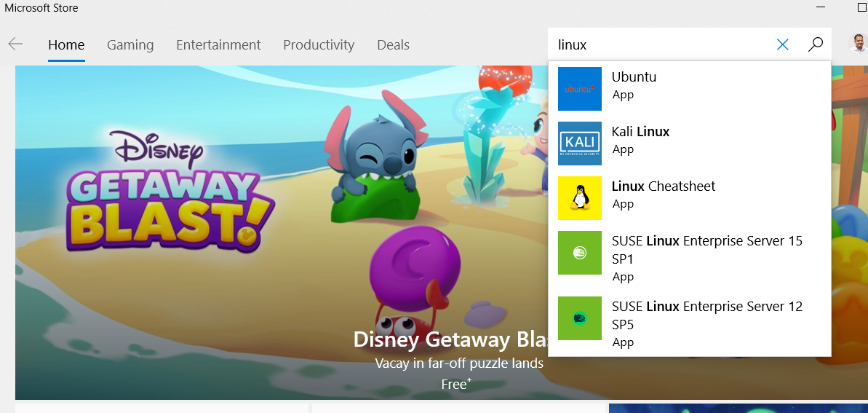Switch to the Gaming tab

pyautogui.click(x=130, y=45)
